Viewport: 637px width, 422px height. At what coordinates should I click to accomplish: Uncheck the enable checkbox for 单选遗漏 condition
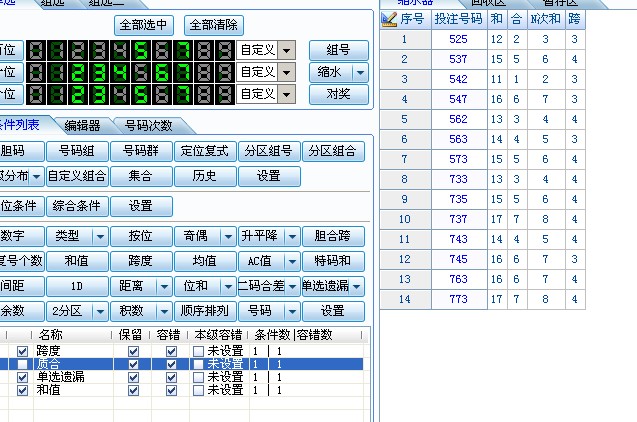[x=22, y=377]
